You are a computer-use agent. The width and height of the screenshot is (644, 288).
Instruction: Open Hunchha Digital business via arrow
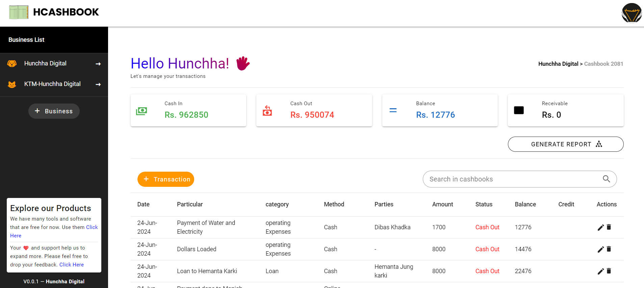tap(98, 64)
